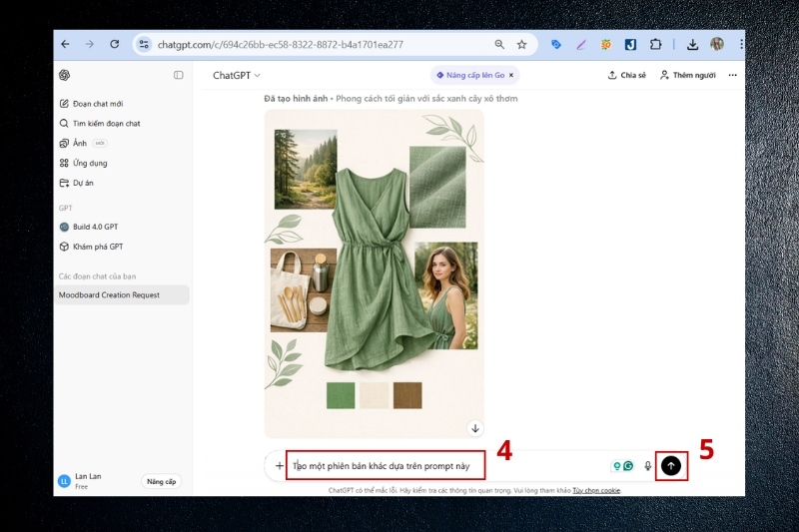This screenshot has width=799, height=532.
Task: Click the green color swatch under the dress
Action: (341, 395)
